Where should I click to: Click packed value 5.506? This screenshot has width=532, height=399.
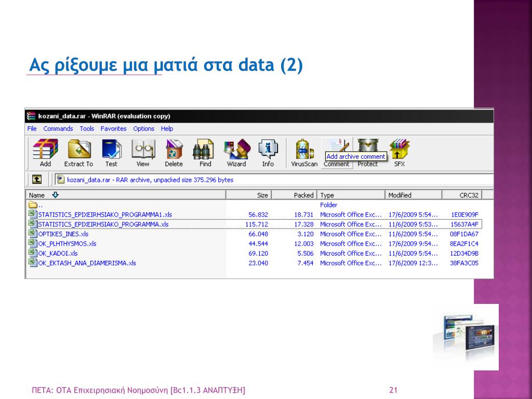pos(305,254)
